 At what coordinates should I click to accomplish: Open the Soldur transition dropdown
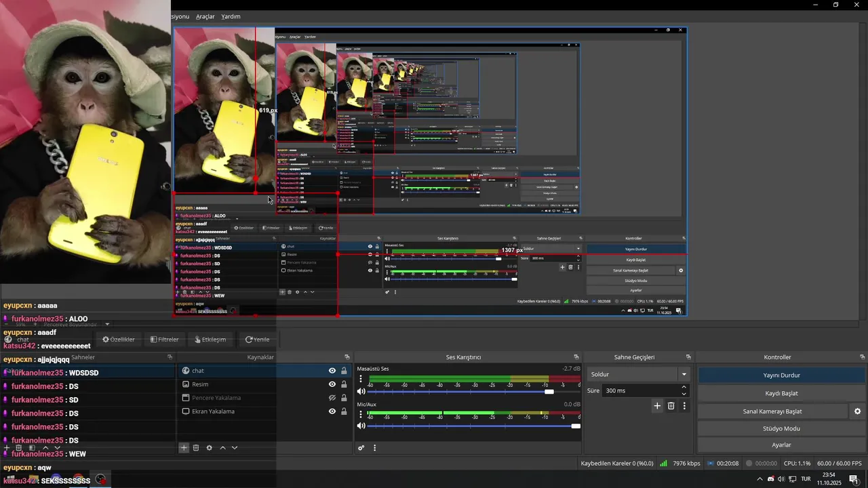tap(639, 374)
